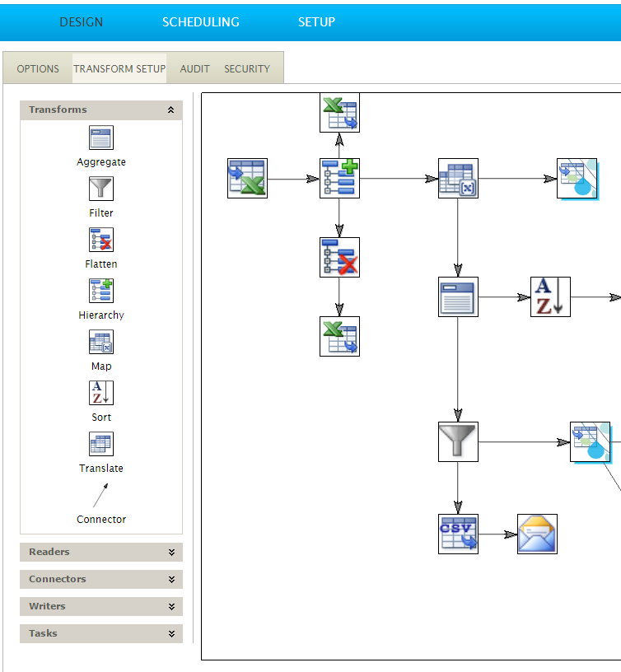Image resolution: width=621 pixels, height=672 pixels.
Task: Expand the Tasks section
Action: coord(171,634)
